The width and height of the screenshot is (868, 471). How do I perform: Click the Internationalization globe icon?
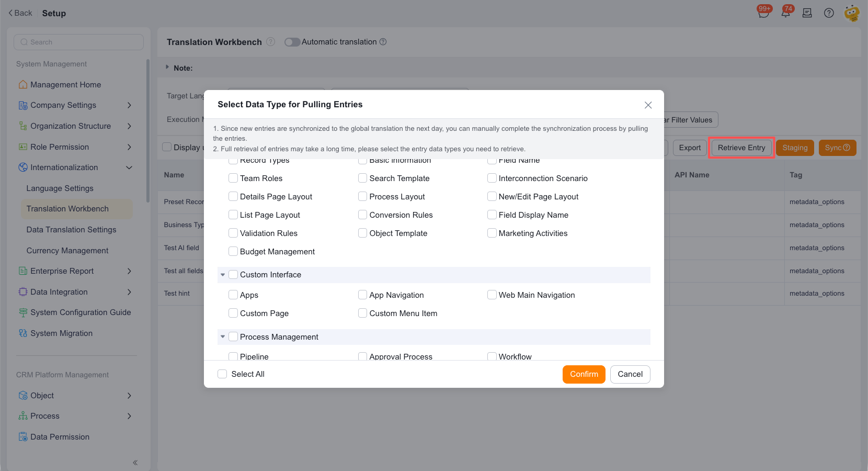click(x=23, y=167)
